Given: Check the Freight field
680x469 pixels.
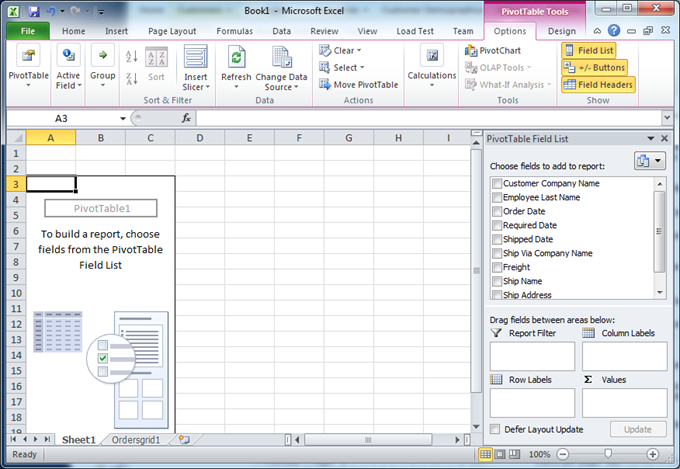Looking at the screenshot, I should click(497, 267).
